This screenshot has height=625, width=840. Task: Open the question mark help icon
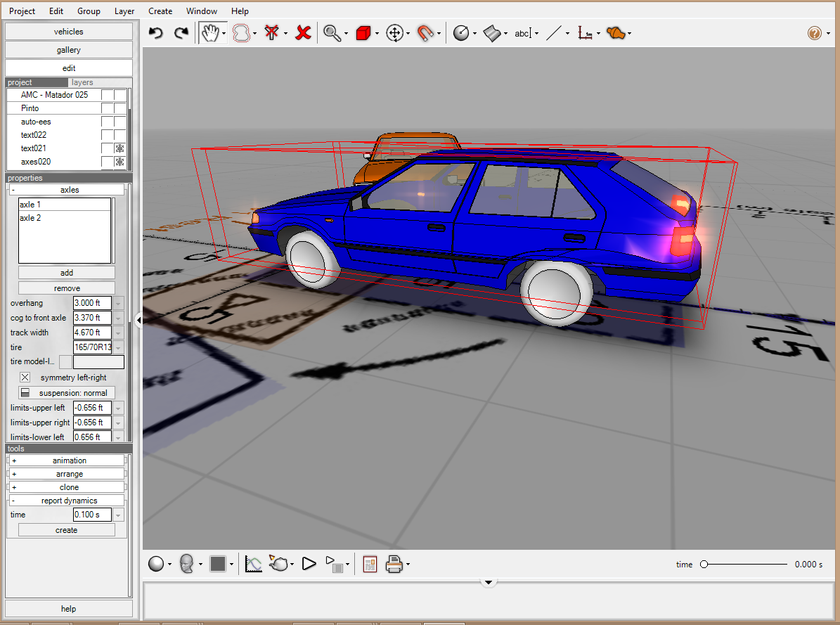point(814,33)
